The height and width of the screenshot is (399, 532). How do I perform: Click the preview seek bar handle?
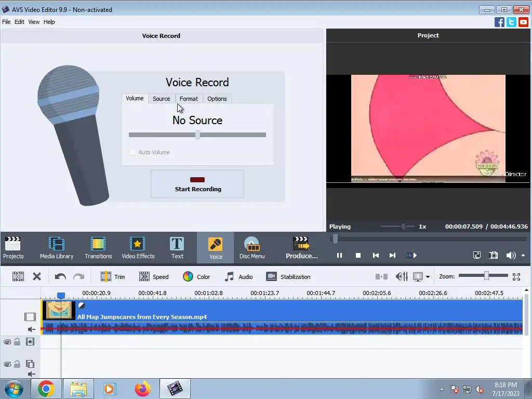coord(335,239)
